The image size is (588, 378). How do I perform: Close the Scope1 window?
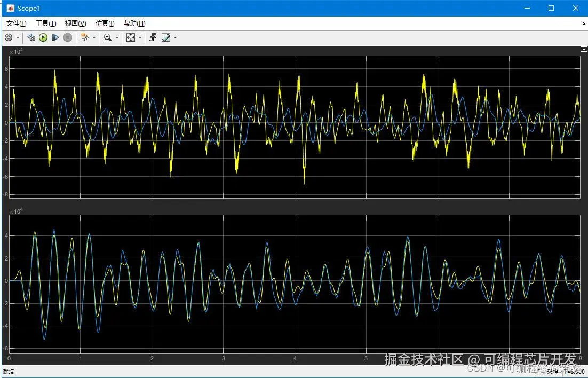pyautogui.click(x=576, y=8)
